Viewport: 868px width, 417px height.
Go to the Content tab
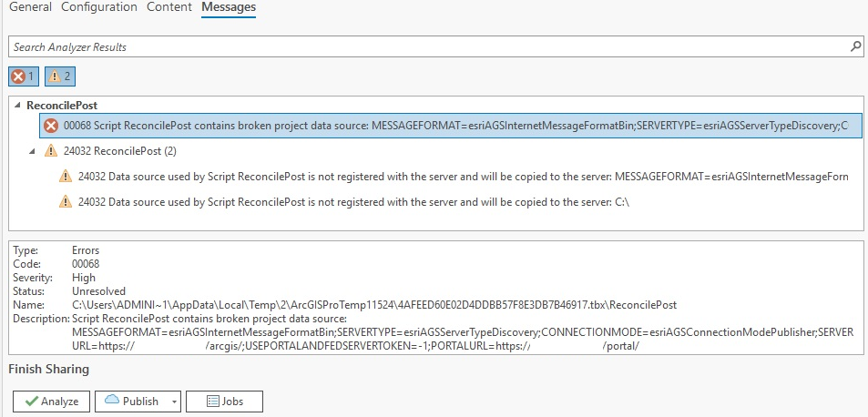click(x=169, y=8)
